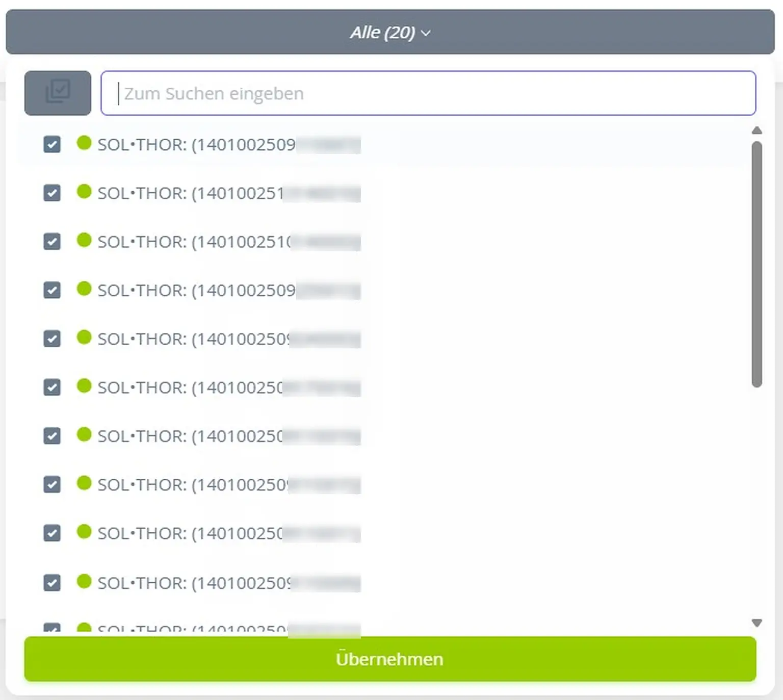The width and height of the screenshot is (783, 700).
Task: Uncheck the first SOL•THOR entry's checkbox
Action: click(x=52, y=144)
